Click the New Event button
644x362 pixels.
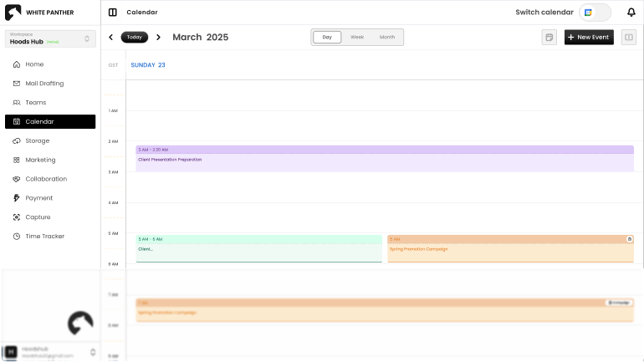[589, 38]
